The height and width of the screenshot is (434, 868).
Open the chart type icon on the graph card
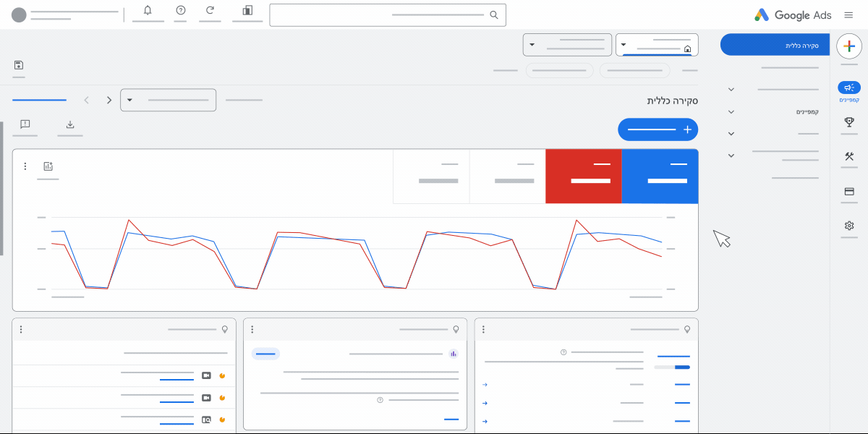tap(48, 166)
